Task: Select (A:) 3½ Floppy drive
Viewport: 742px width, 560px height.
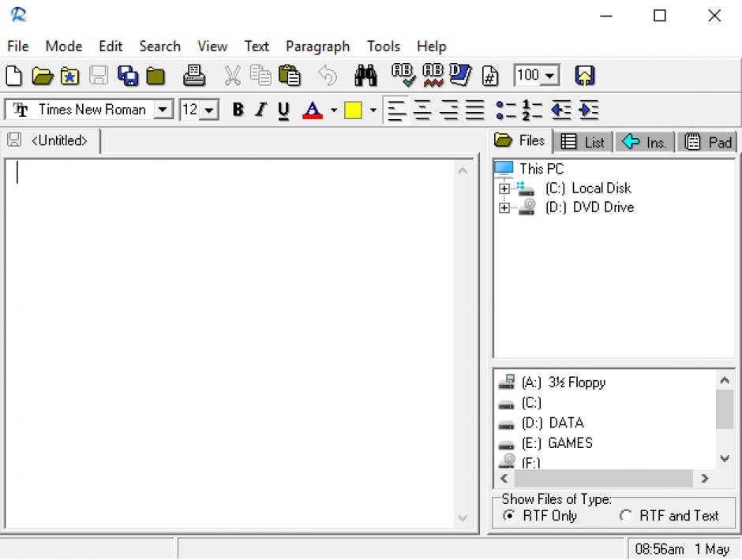Action: click(552, 383)
